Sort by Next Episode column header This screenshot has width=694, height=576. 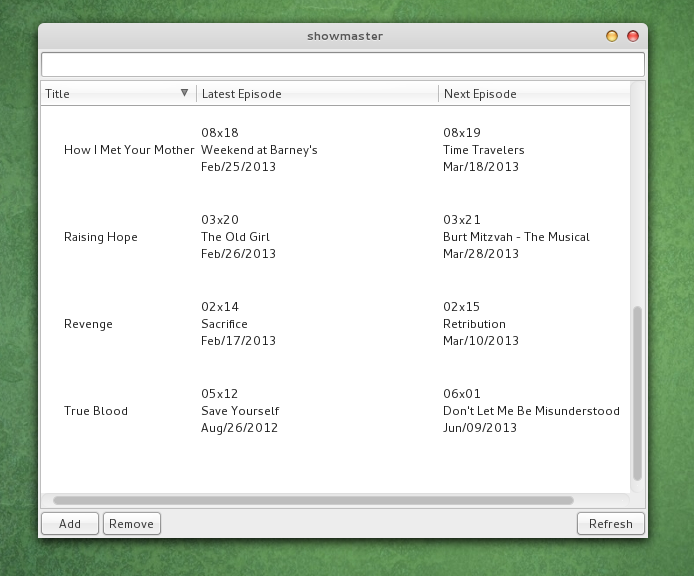coord(534,94)
